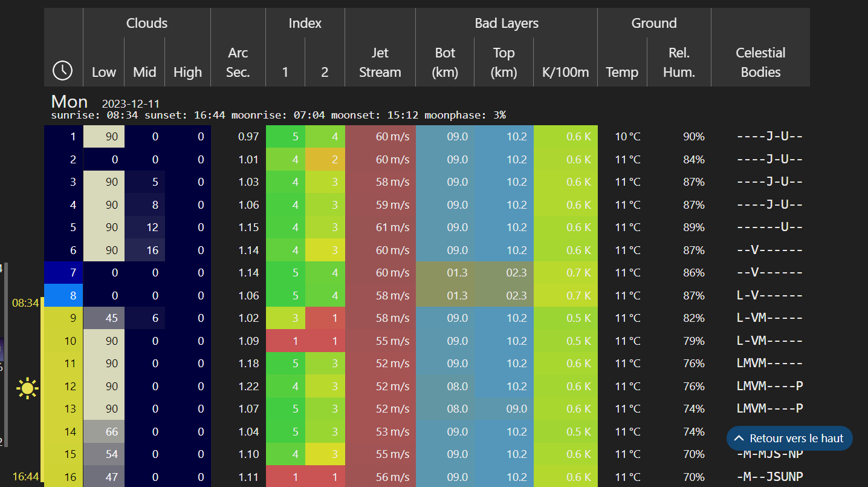868x487 pixels.
Task: Click the Retour vers le haut button
Action: coord(789,439)
